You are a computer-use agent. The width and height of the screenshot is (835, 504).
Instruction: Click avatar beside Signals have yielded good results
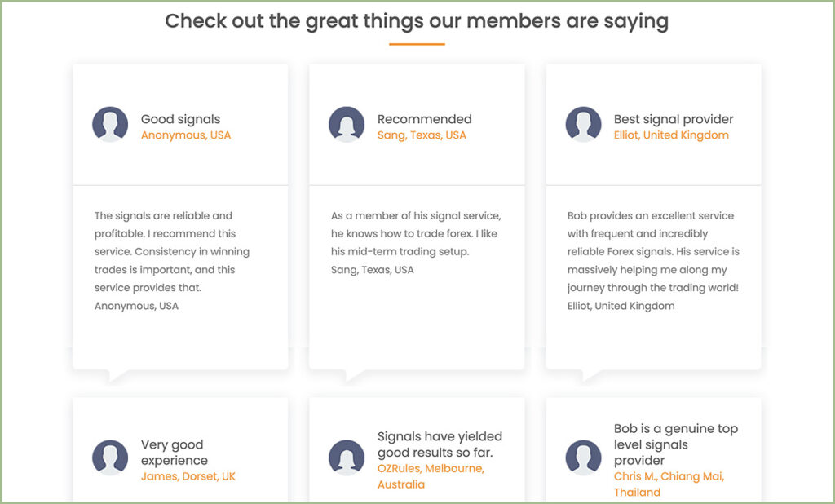[x=347, y=458]
